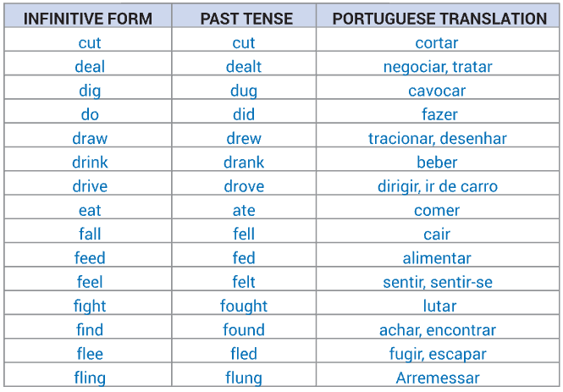This screenshot has height=392, width=563.
Task: Select the infinitive word 'feel'
Action: [x=90, y=282]
